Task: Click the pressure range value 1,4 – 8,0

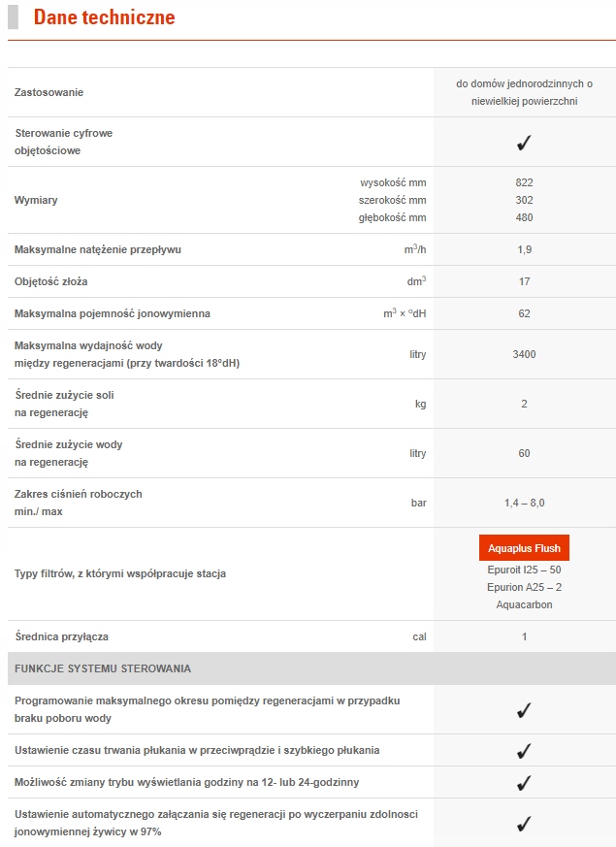Action: [524, 503]
